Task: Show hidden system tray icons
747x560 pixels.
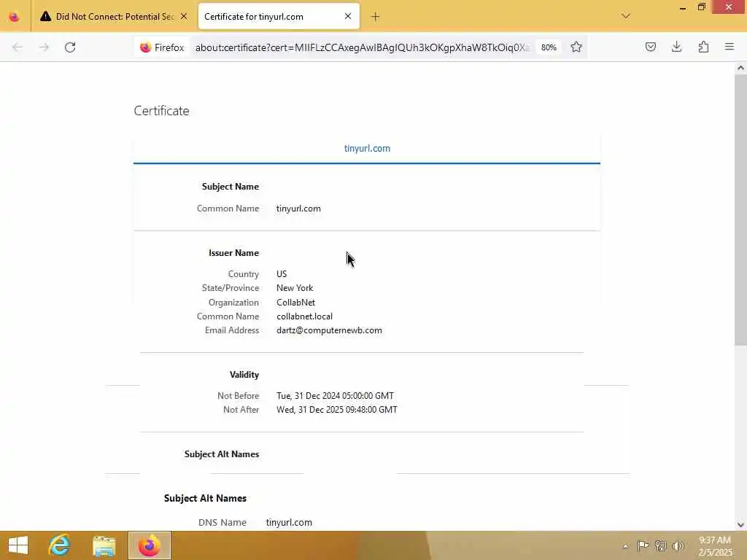Action: [x=625, y=546]
